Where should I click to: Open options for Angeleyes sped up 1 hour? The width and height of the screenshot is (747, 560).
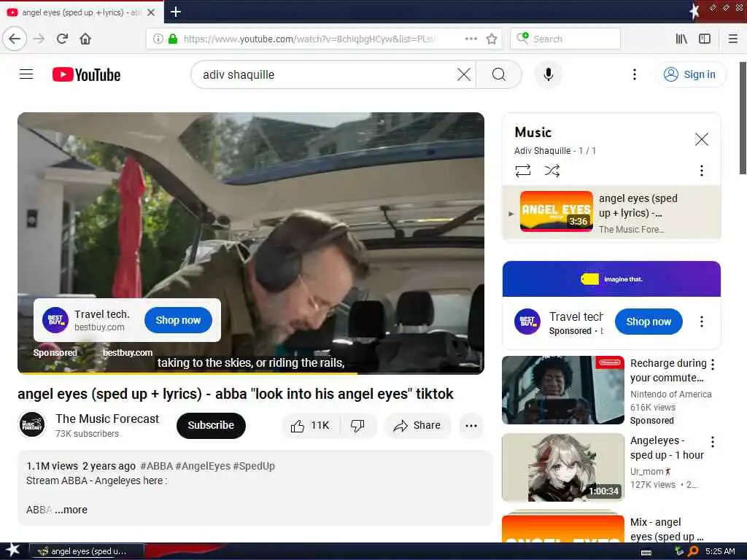click(712, 442)
